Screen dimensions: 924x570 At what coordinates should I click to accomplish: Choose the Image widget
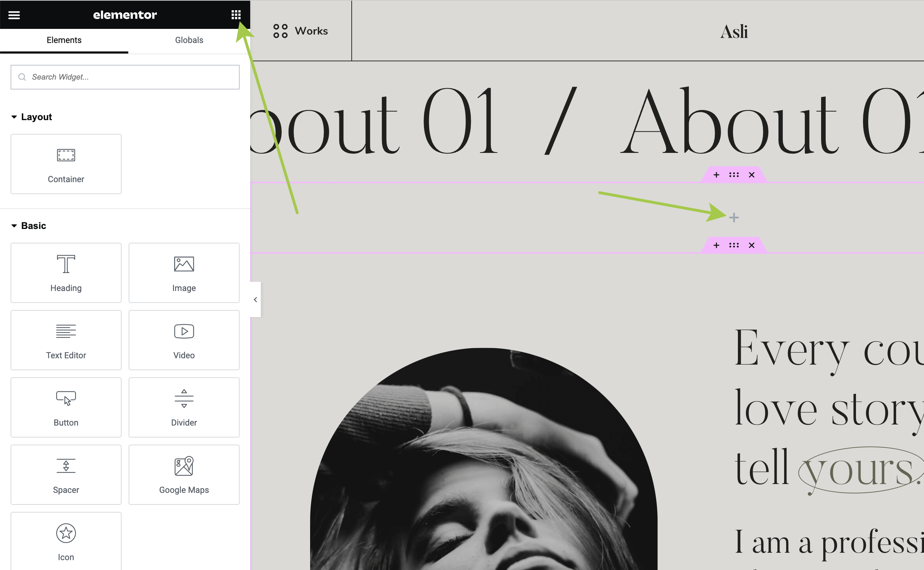pyautogui.click(x=184, y=273)
